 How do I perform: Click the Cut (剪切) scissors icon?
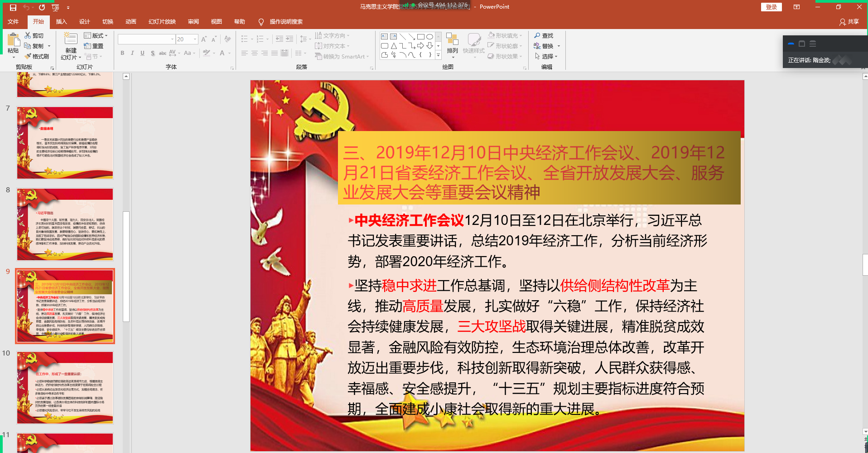(28, 35)
